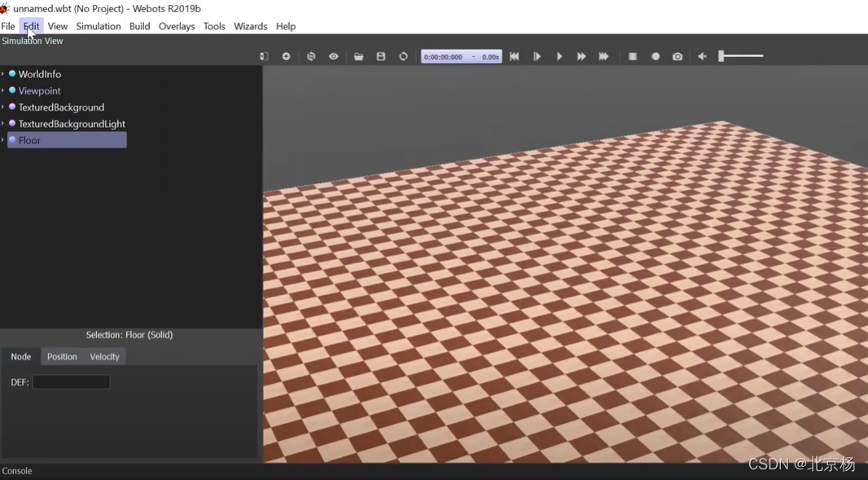
Task: Toggle the scene tree side panel icon
Action: tap(264, 56)
